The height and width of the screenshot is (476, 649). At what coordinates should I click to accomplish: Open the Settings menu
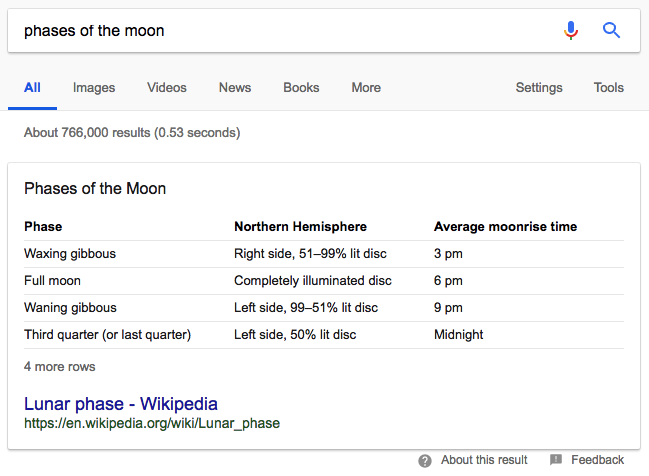tap(539, 88)
